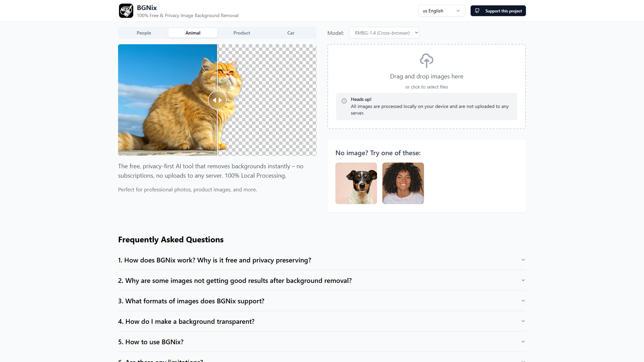This screenshot has height=362, width=644.
Task: Click the Heads up info icon
Action: point(344,101)
